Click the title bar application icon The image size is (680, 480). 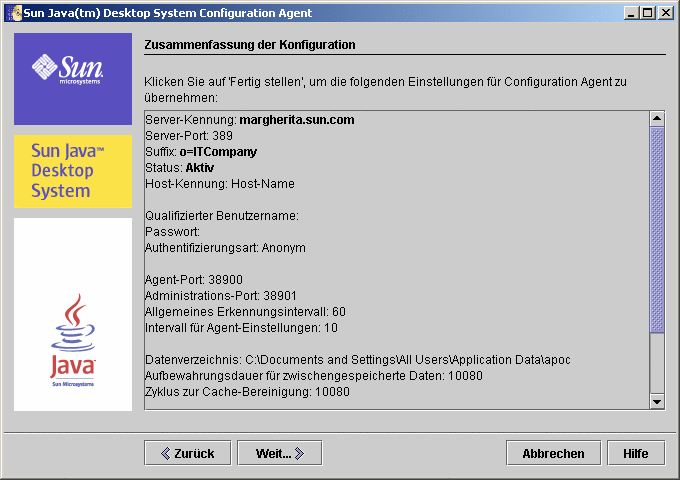click(16, 13)
